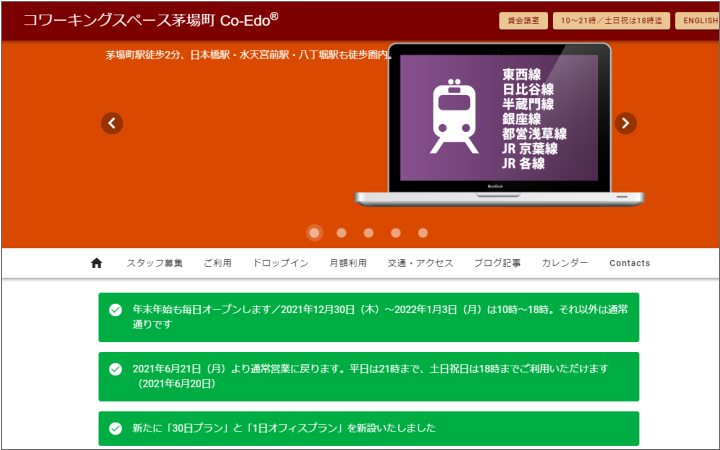The height and width of the screenshot is (450, 720).
Task: Select the second carousel indicator dot
Action: 341,233
